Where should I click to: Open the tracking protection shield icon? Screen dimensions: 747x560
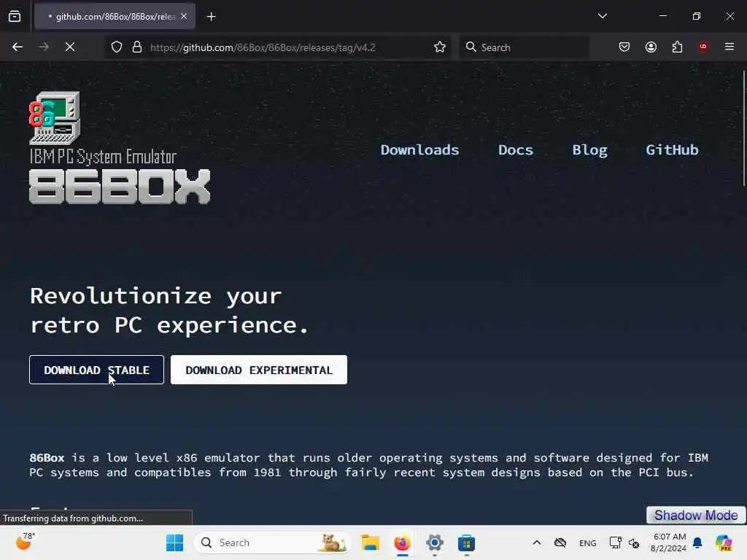point(117,47)
